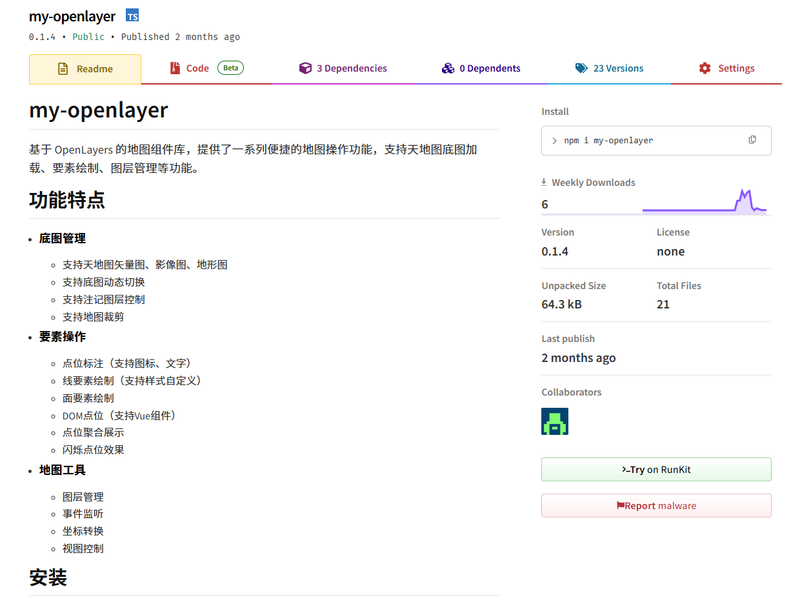Screen dimensions: 800x602
Task: Click the Beta badge on Code tab
Action: (x=231, y=68)
